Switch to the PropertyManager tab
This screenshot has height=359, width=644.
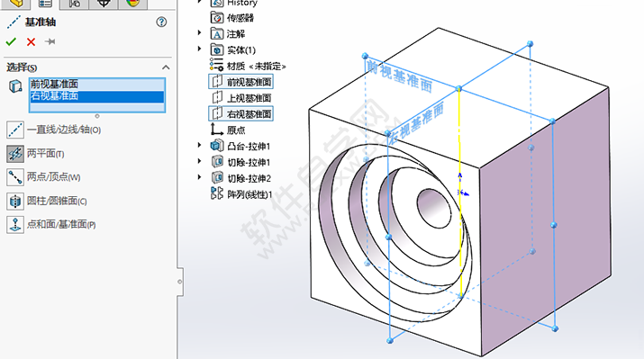[x=45, y=4]
